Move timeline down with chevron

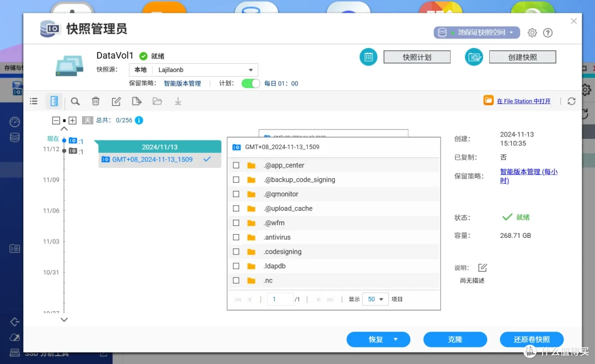click(x=64, y=319)
